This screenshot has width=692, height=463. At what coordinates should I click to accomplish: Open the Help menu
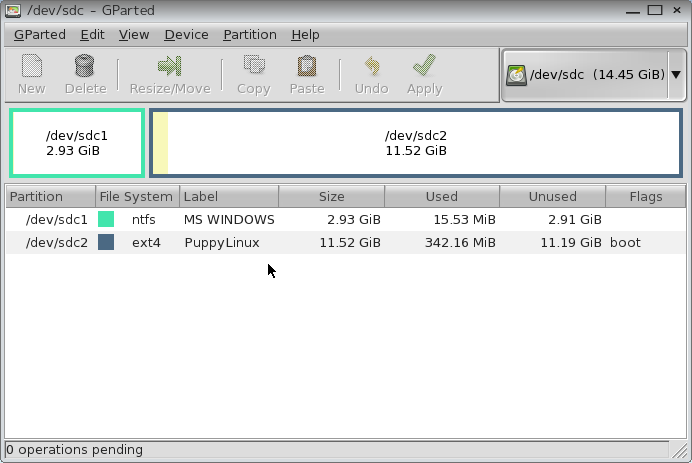(305, 34)
